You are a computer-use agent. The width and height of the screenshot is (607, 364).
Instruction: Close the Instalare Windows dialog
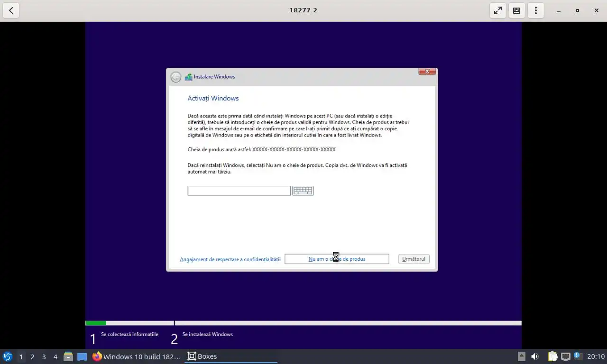coord(427,72)
